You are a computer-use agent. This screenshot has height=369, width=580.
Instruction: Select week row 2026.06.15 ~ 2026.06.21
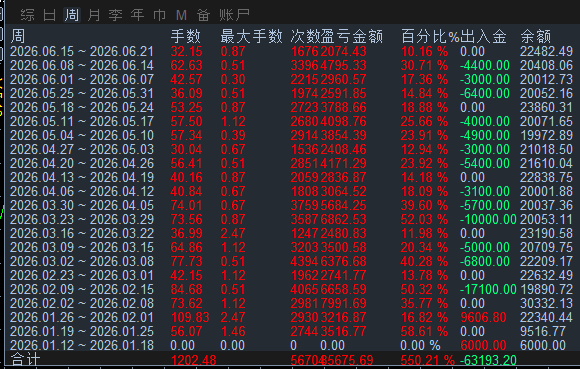coord(291,51)
